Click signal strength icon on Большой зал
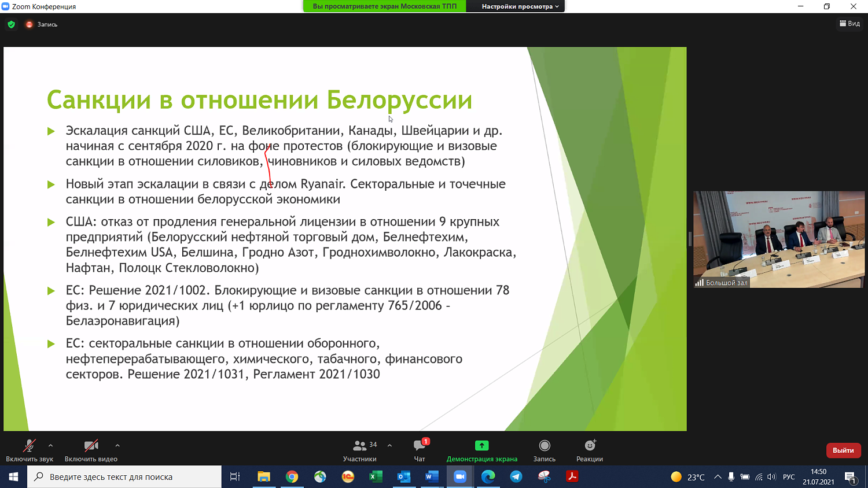The width and height of the screenshot is (868, 488). (x=699, y=283)
